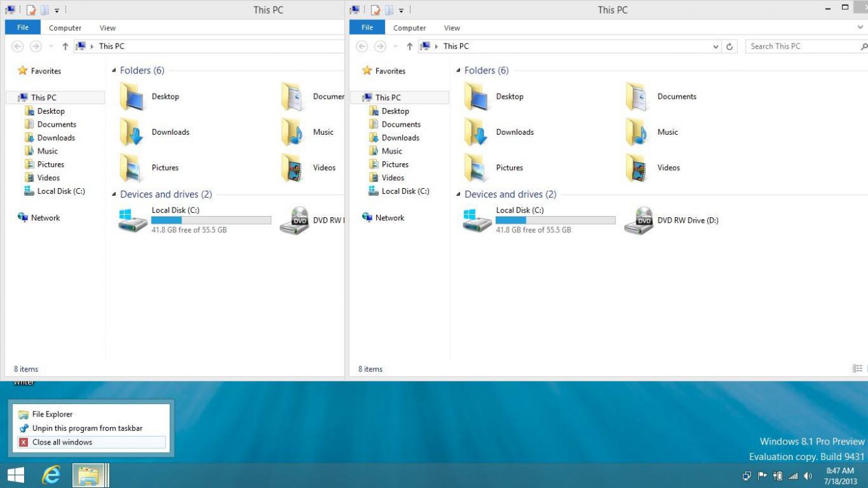868x488 pixels.
Task: Open volume control in system tray
Action: tap(808, 476)
